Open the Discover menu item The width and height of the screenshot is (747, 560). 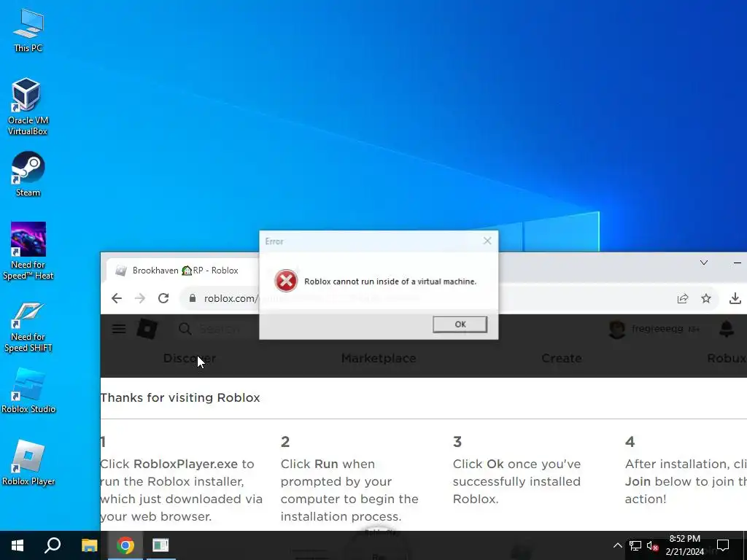point(190,358)
